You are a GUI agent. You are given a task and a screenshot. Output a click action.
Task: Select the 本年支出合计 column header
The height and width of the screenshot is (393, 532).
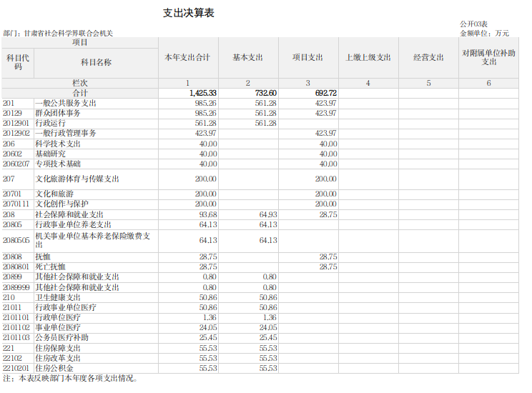pyautogui.click(x=187, y=57)
